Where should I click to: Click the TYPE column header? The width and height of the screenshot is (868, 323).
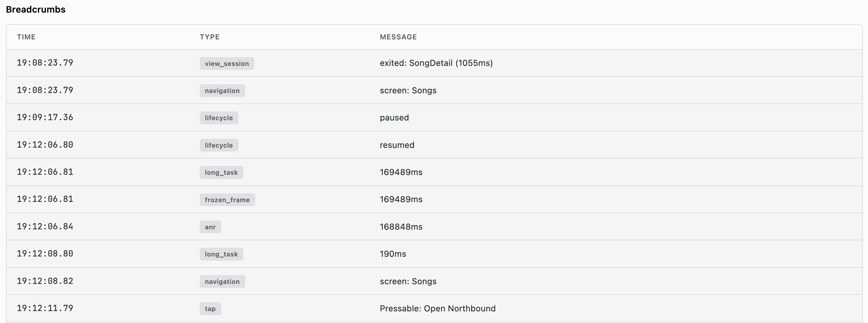(x=210, y=37)
